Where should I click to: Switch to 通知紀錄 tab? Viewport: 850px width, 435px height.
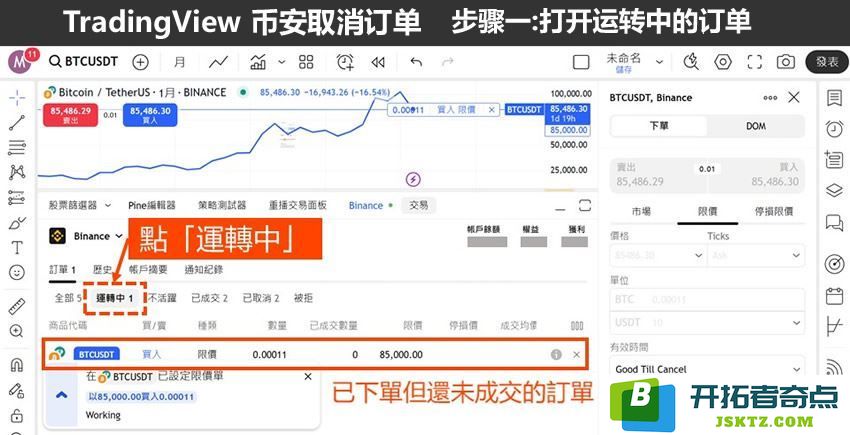coord(203,270)
